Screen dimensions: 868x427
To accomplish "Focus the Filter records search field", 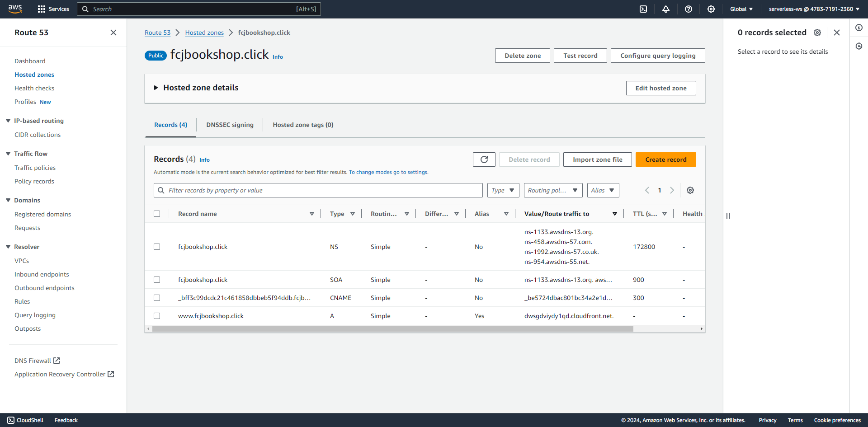I will (318, 190).
